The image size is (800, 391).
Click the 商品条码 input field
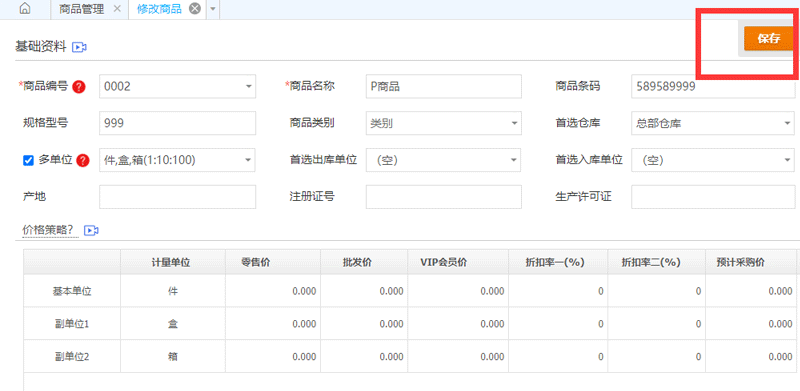click(x=713, y=87)
